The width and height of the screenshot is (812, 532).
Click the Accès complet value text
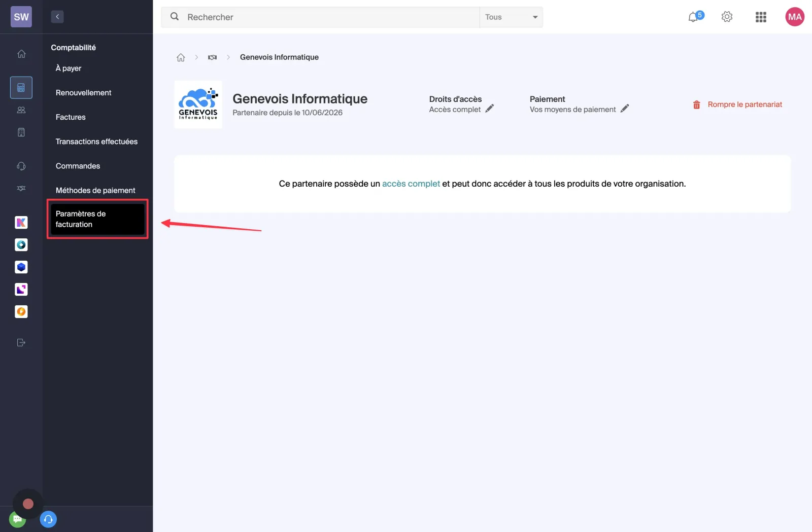point(455,110)
